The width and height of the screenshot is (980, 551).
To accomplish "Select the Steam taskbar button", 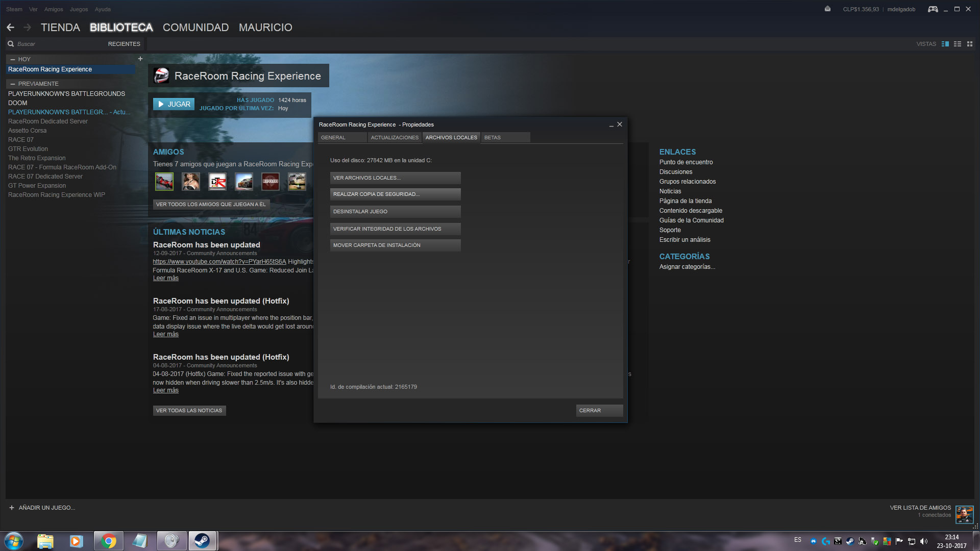I will pyautogui.click(x=202, y=541).
